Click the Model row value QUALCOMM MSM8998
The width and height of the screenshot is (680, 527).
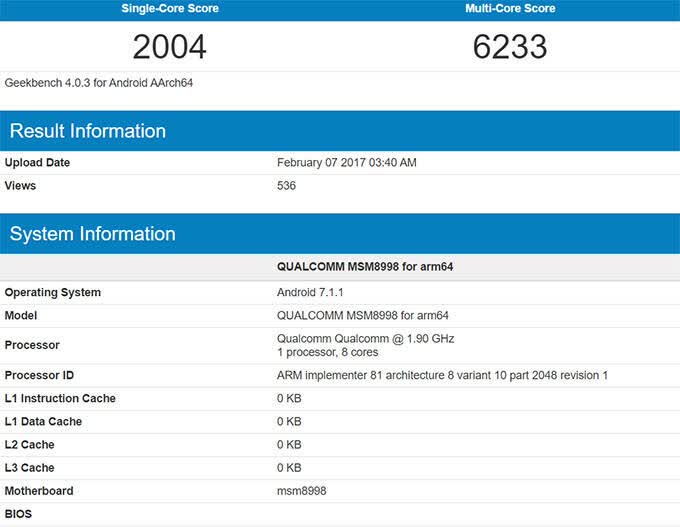click(363, 315)
